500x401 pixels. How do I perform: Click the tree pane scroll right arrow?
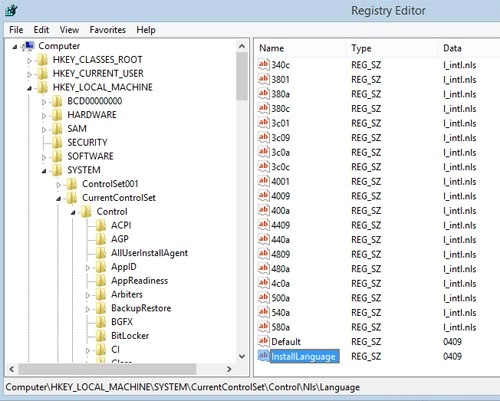[x=229, y=369]
